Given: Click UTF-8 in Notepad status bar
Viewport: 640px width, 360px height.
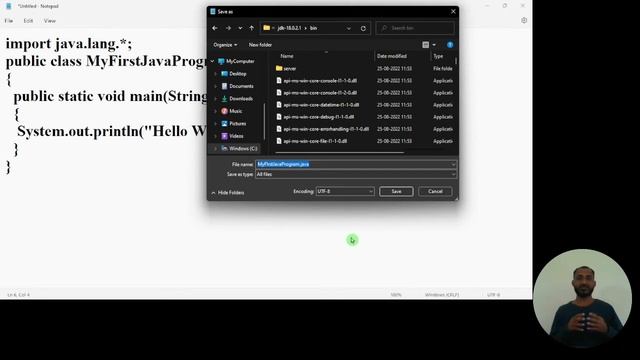Looking at the screenshot, I should coord(493,295).
